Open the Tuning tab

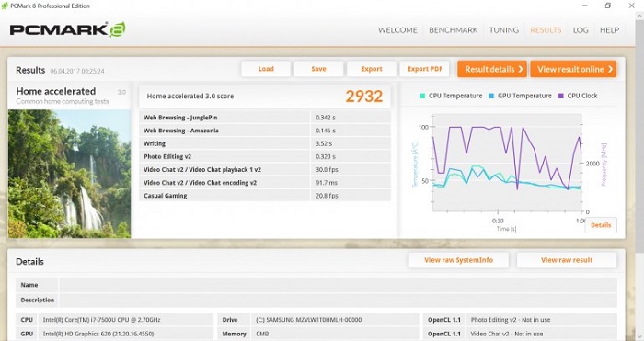[504, 30]
